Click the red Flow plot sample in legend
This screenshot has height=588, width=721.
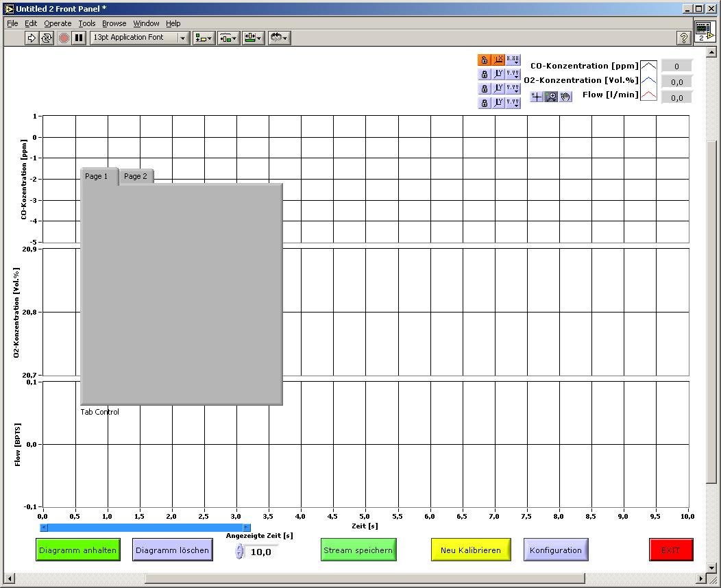point(649,95)
